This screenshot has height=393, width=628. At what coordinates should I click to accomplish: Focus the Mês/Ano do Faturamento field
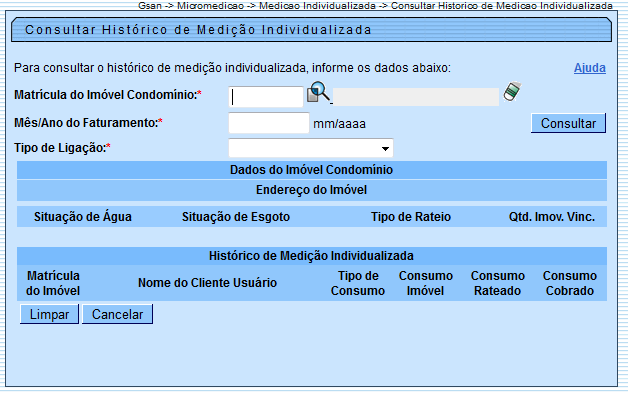pos(269,123)
